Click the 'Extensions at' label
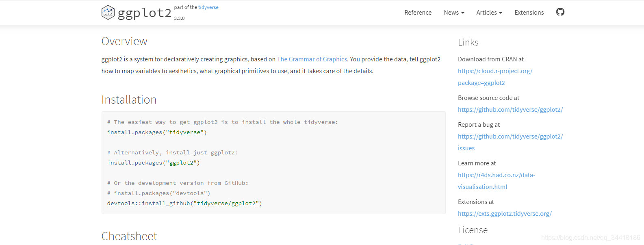644x245 pixels. 476,202
